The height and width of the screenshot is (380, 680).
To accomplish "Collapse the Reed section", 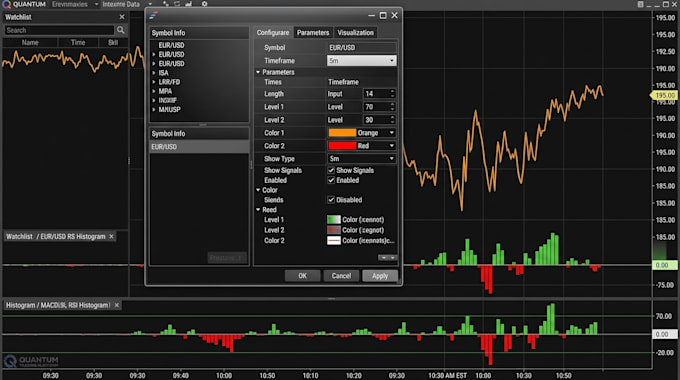I will coord(258,210).
